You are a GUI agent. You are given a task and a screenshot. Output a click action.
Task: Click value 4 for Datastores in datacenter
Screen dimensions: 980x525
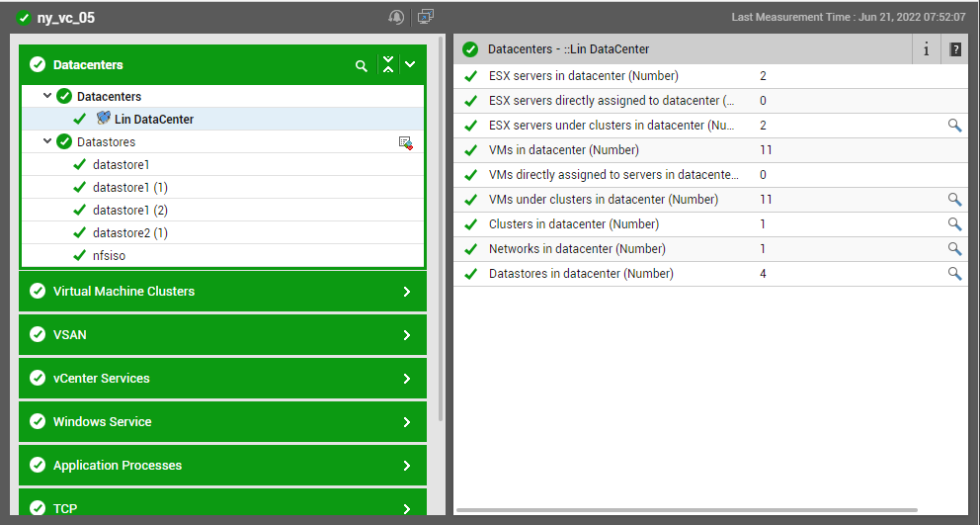tap(763, 274)
